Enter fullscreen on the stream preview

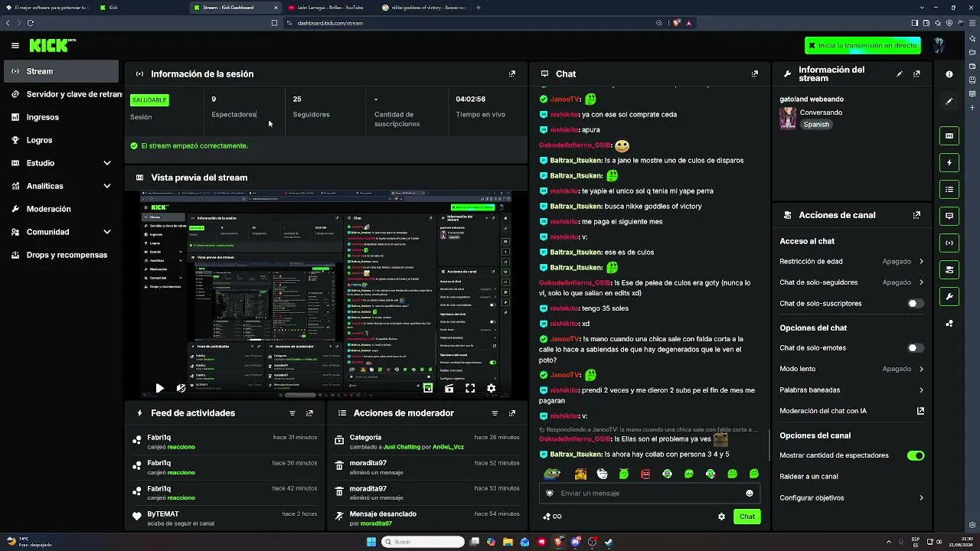click(x=470, y=389)
